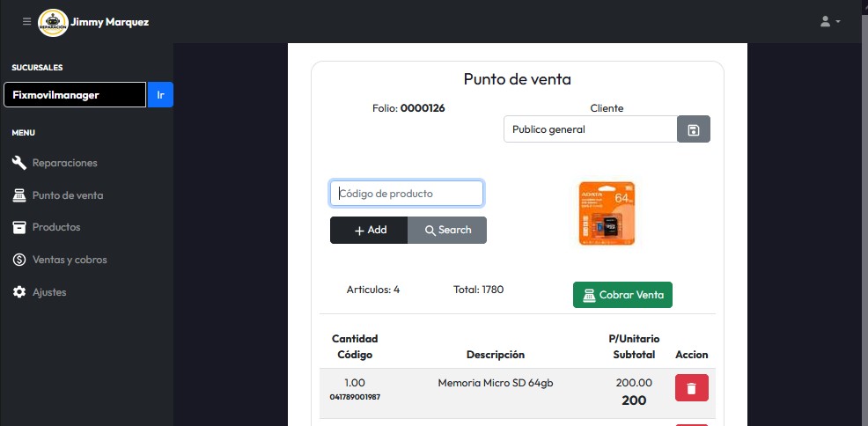Delete the Memoria Micro SD 64gb item
The height and width of the screenshot is (426, 868).
[691, 388]
